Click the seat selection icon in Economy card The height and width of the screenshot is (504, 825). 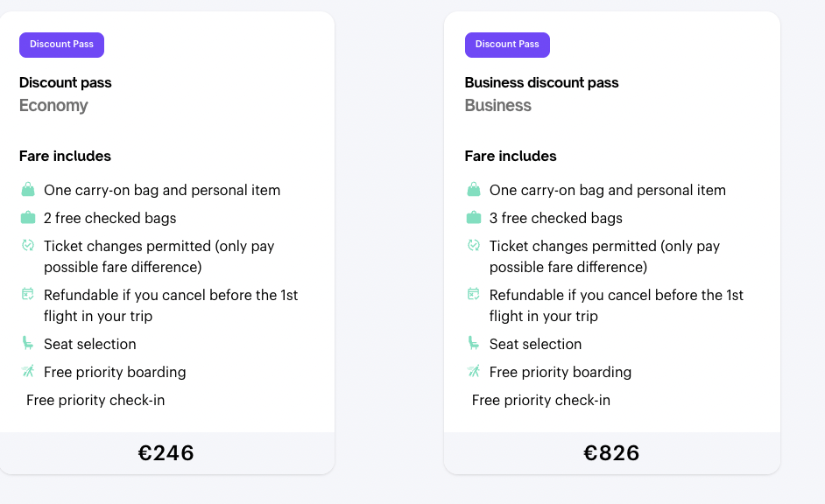(28, 344)
